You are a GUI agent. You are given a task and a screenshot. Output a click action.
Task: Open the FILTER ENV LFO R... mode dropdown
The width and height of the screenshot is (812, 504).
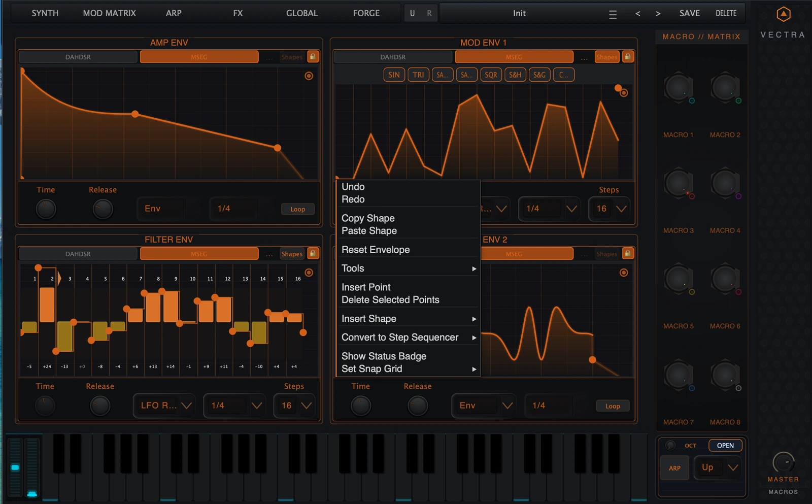tap(164, 406)
